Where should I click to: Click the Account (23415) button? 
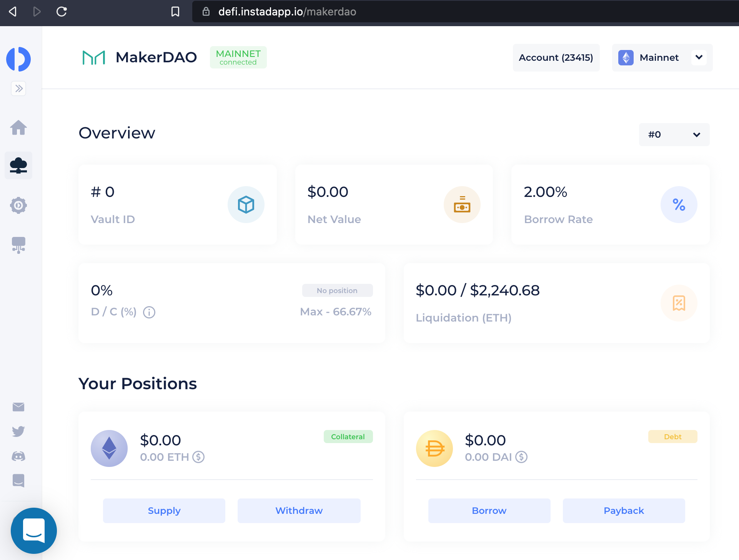[x=556, y=58]
